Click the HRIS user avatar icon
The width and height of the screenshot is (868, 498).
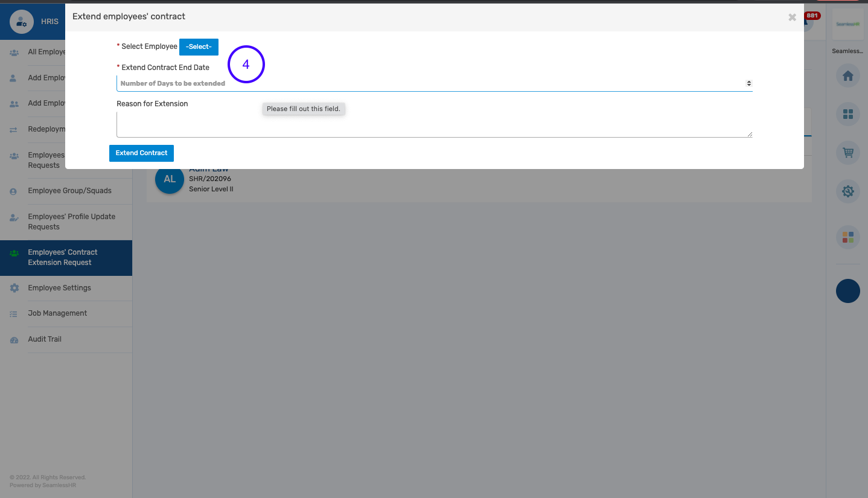pyautogui.click(x=22, y=22)
